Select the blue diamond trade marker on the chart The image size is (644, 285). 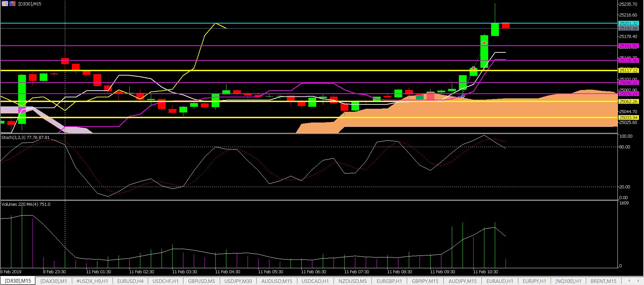[463, 96]
